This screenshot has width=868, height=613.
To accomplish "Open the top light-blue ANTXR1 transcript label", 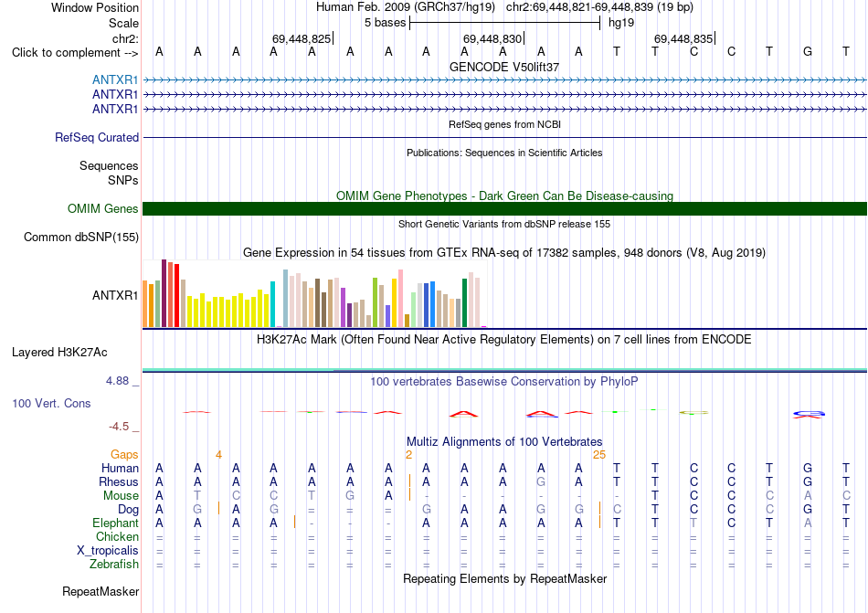I will (115, 79).
